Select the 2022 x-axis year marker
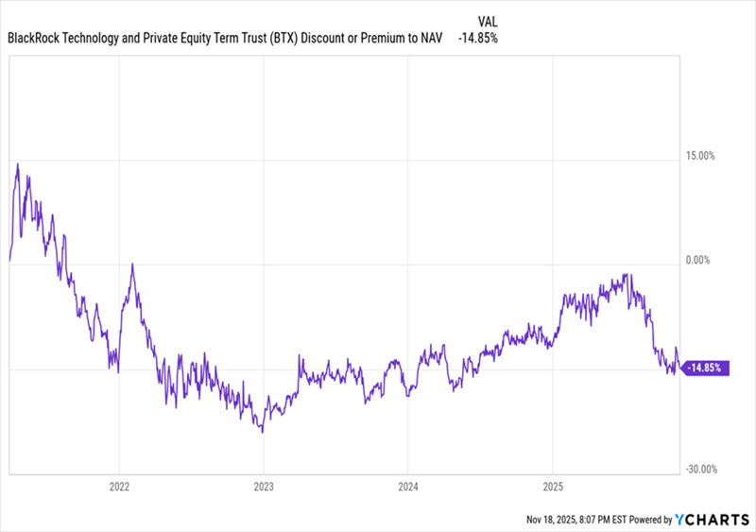This screenshot has width=756, height=532. point(119,488)
